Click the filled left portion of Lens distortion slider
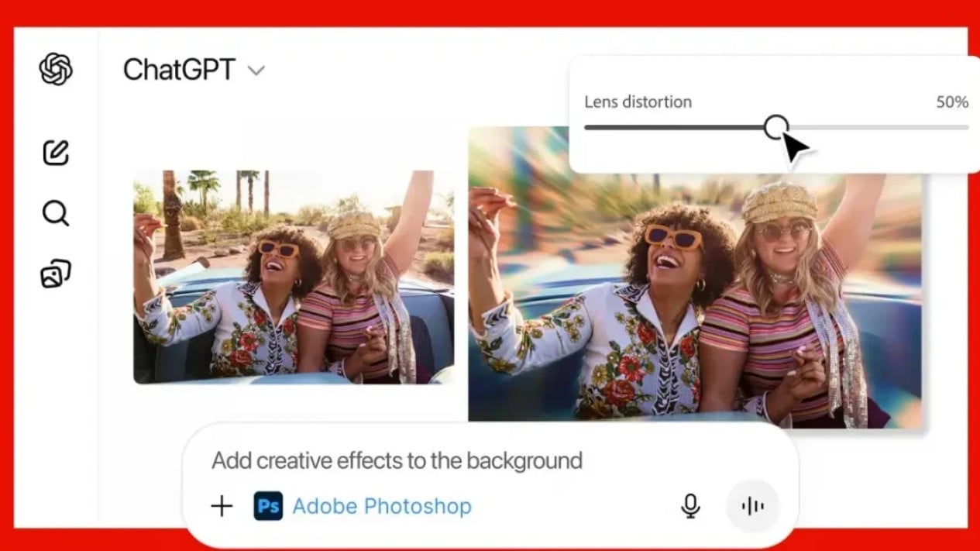Screen dimensions: 980x551 click(674, 127)
